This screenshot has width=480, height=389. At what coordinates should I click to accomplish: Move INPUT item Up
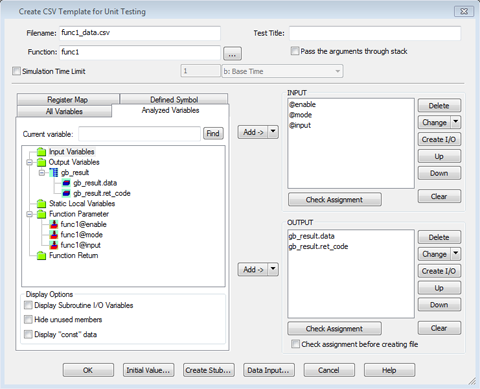(439, 156)
